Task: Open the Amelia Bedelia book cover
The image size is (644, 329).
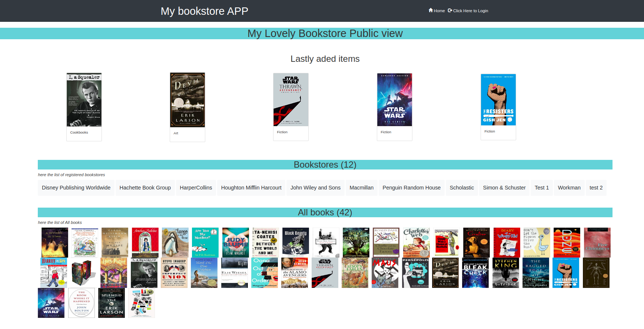Action: coord(145,242)
